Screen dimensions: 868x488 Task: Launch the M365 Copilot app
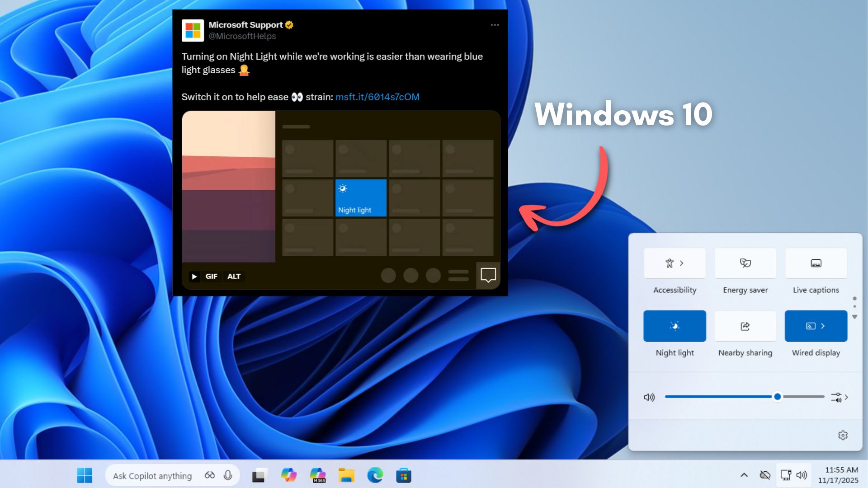[317, 475]
